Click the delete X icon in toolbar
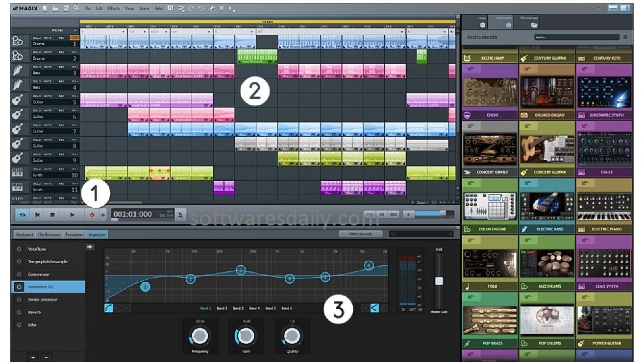The height and width of the screenshot is (362, 644). 221,8
